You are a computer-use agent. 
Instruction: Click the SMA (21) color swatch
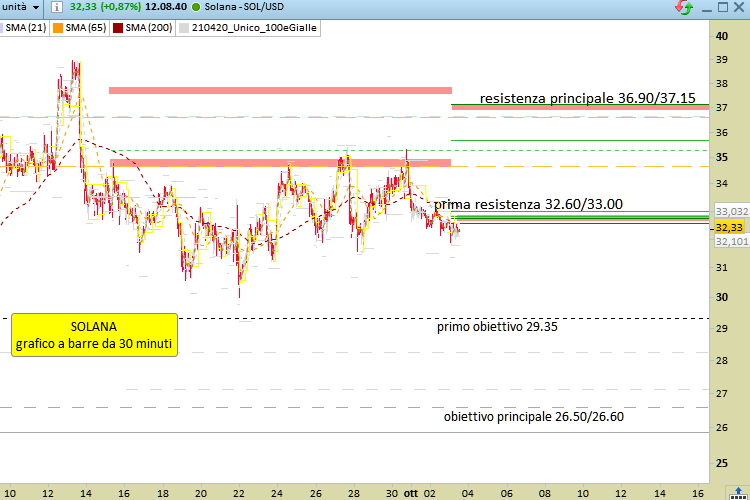pyautogui.click(x=1, y=28)
